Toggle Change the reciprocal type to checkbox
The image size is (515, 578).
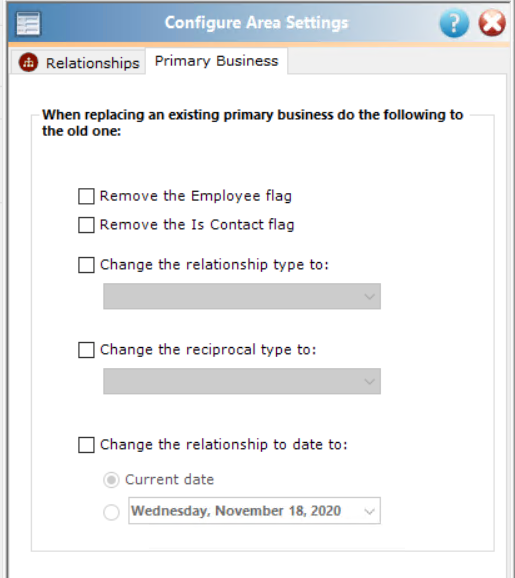tap(86, 350)
